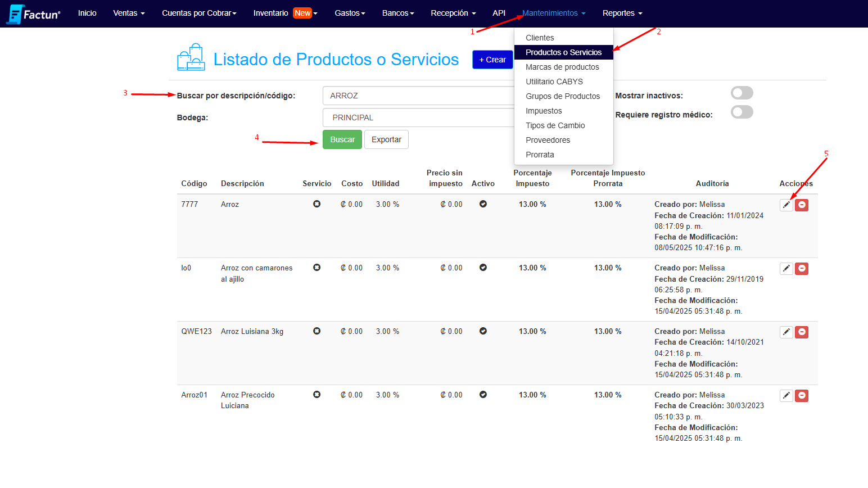Open the Reportes dropdown menu
Screen dimensions: 868x488
pos(622,13)
